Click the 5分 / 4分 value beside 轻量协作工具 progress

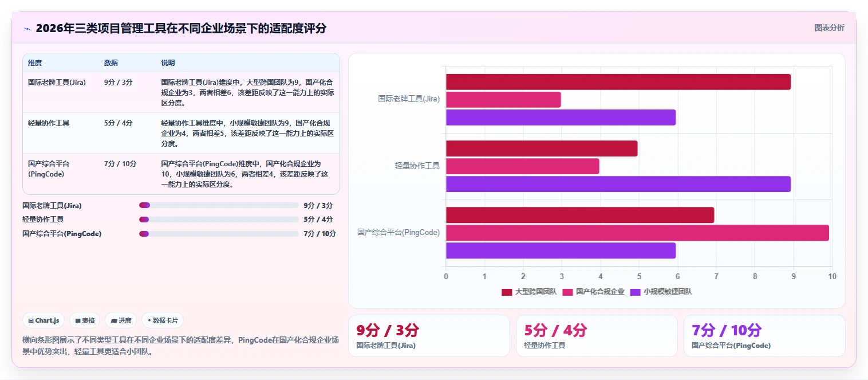[318, 220]
